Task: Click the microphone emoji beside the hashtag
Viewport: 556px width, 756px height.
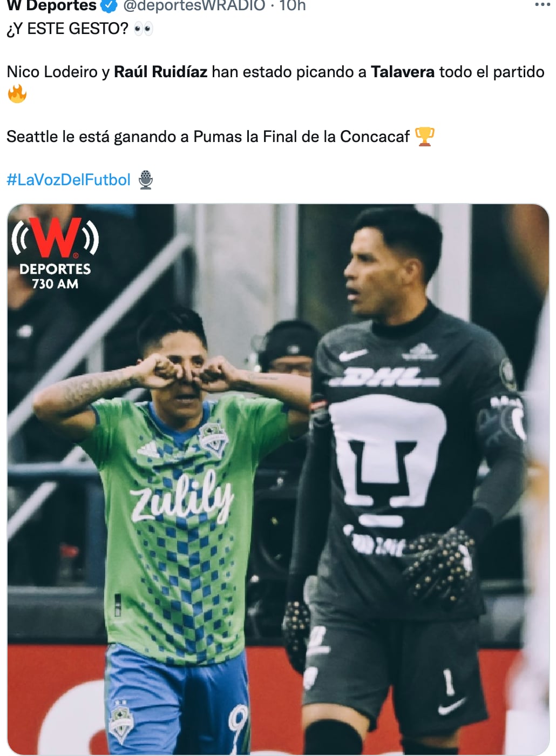Action: (146, 180)
